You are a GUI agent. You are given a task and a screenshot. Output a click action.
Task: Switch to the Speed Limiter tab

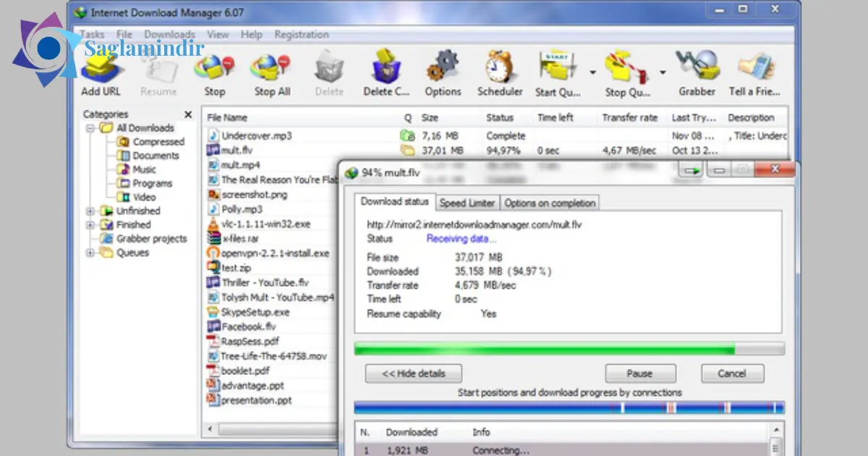467,203
